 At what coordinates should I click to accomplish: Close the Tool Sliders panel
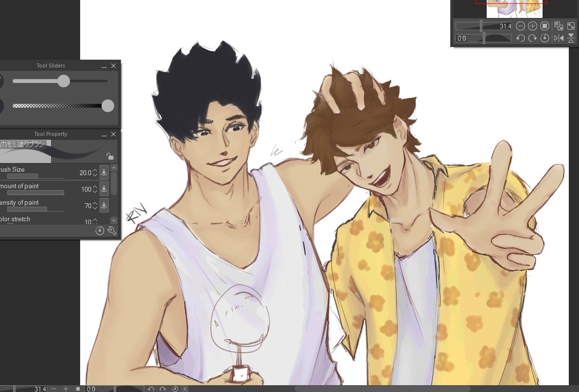(113, 65)
